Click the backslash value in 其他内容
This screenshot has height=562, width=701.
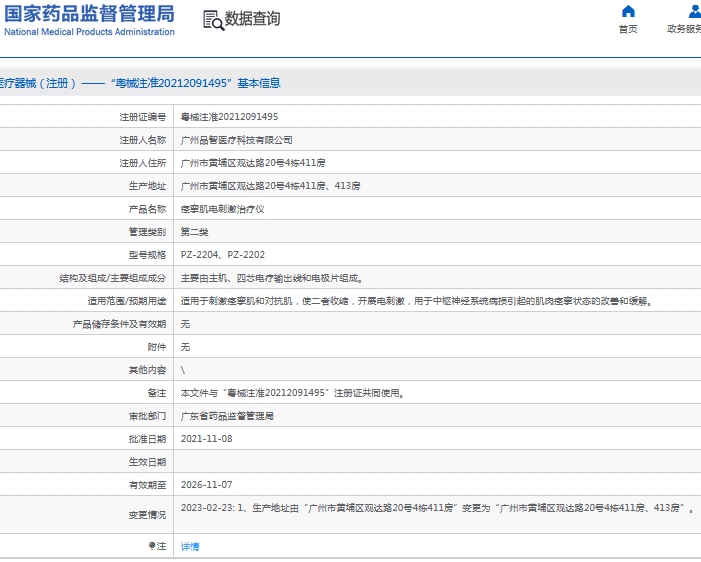pos(182,370)
